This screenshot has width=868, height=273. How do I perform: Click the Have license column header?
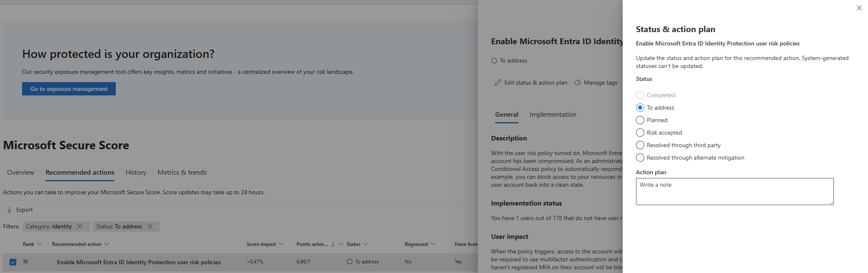pyautogui.click(x=466, y=244)
